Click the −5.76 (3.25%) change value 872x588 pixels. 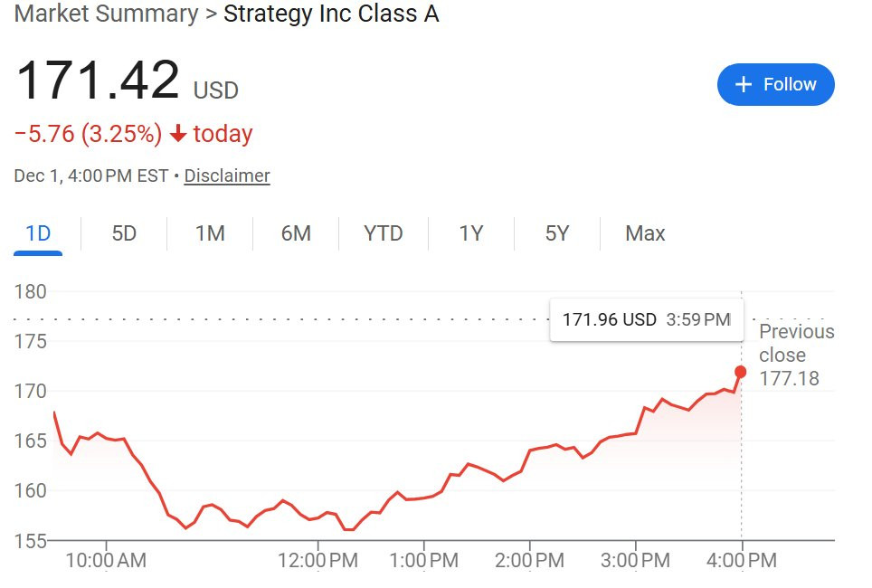coord(89,134)
